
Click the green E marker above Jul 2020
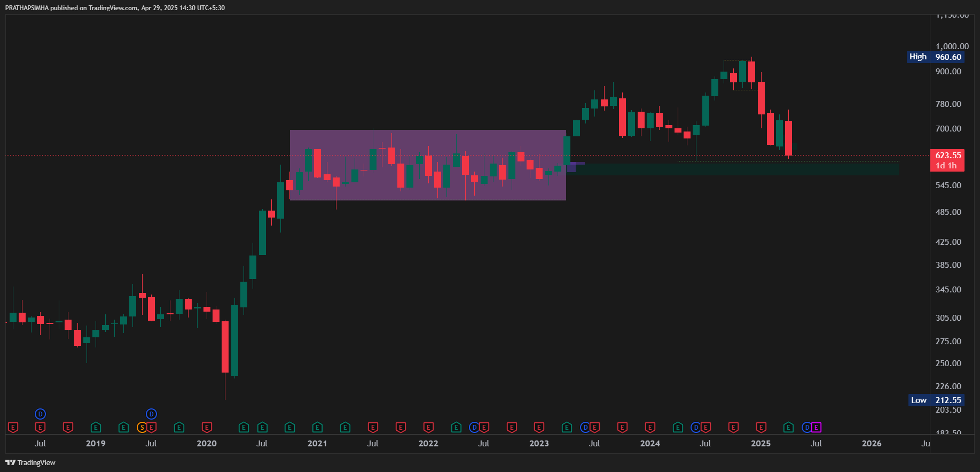262,427
